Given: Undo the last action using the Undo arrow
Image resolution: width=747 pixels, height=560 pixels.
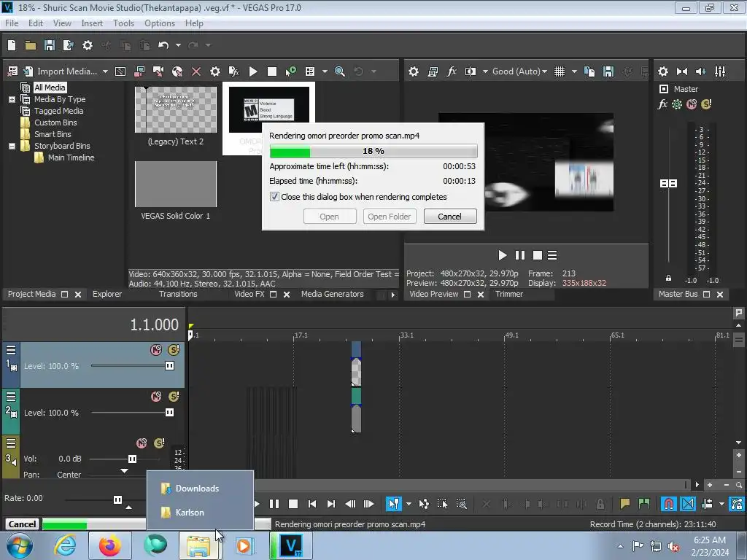Looking at the screenshot, I should pyautogui.click(x=163, y=45).
